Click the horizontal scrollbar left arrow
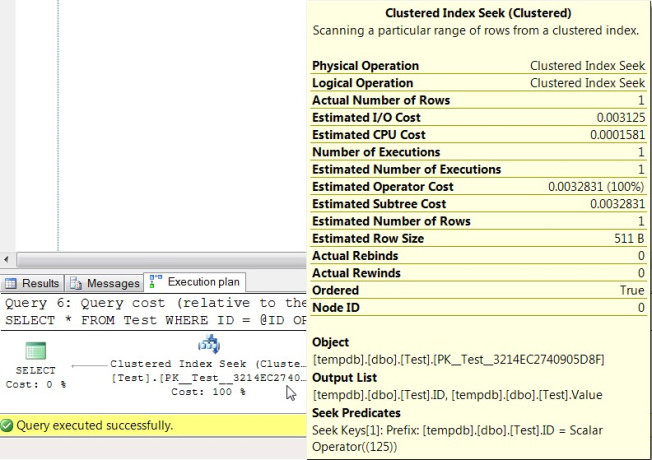Viewport: 652px width, 460px height. (7, 259)
